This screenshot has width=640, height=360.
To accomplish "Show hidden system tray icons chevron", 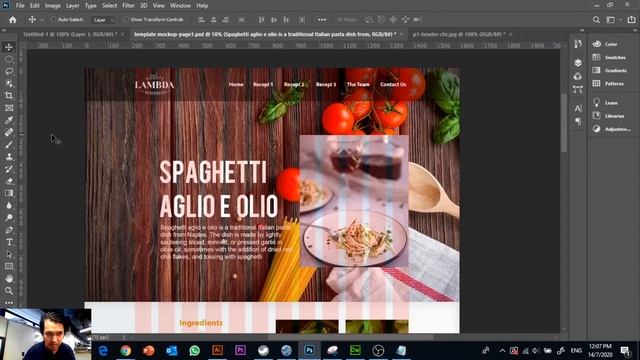I will pos(502,351).
